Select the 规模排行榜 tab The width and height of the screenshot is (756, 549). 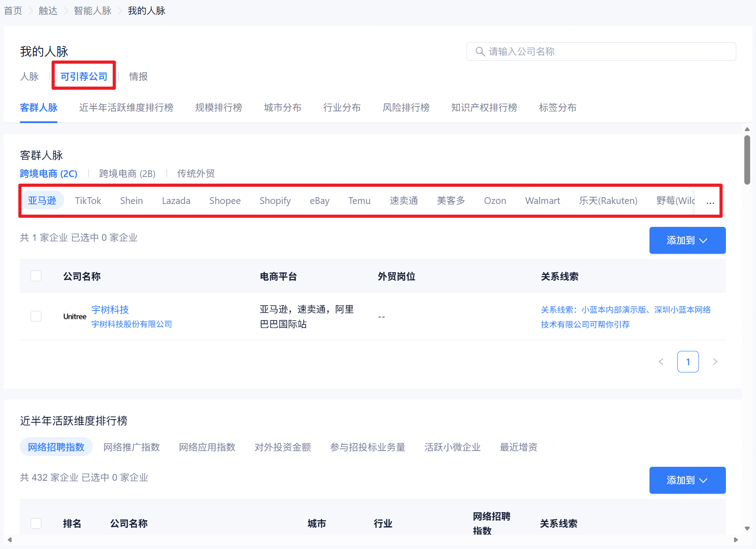click(x=218, y=108)
